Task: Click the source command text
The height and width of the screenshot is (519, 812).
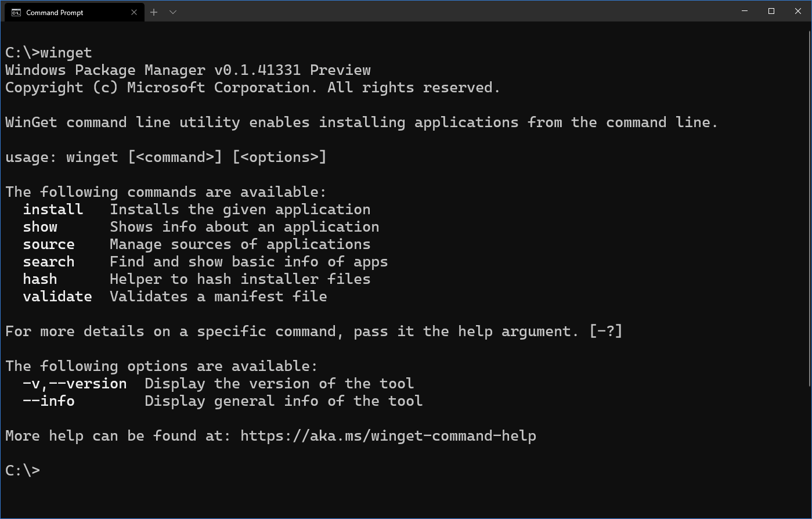Action: [49, 244]
